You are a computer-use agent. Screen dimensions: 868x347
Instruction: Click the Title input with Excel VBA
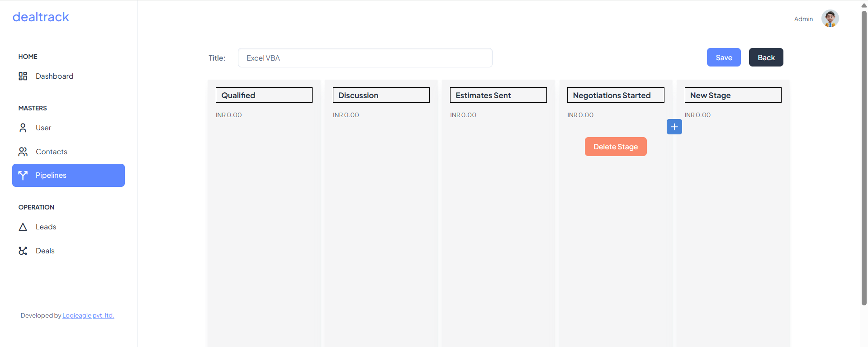(365, 58)
